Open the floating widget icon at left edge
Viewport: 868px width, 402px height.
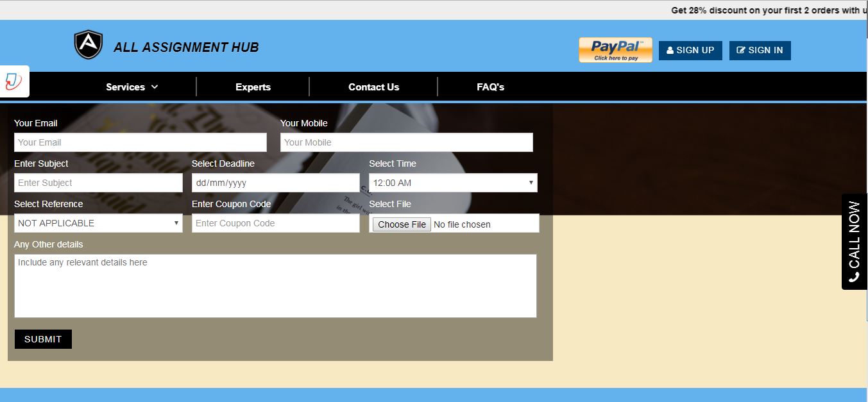pyautogui.click(x=13, y=81)
